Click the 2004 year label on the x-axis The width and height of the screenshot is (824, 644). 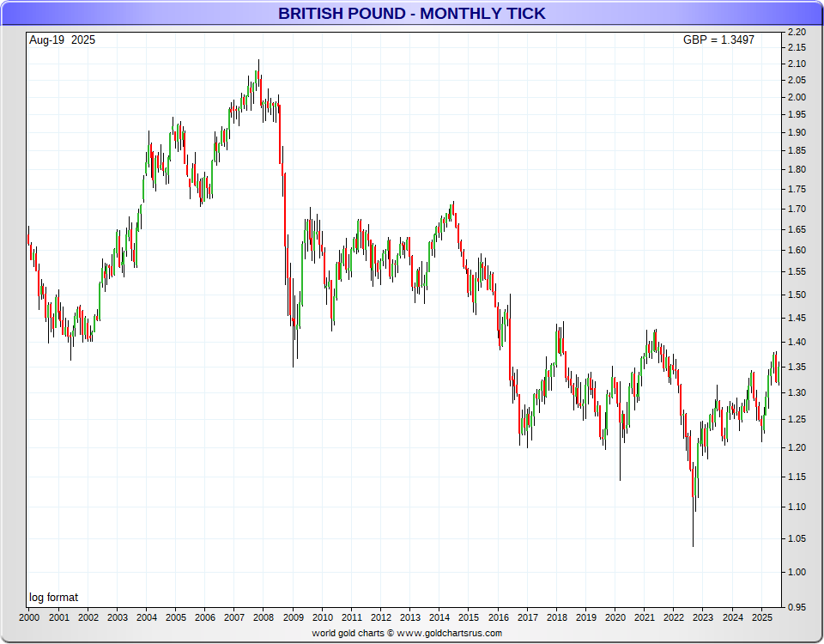tap(147, 617)
